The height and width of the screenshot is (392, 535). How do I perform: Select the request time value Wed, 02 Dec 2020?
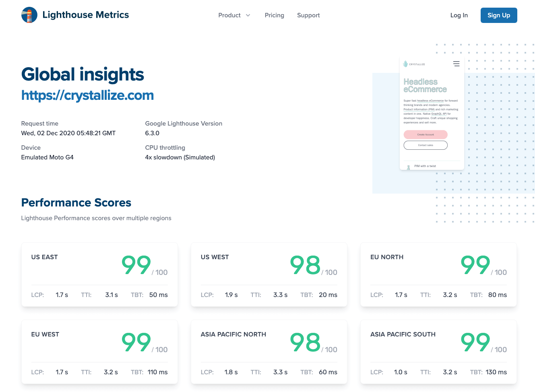click(x=68, y=133)
